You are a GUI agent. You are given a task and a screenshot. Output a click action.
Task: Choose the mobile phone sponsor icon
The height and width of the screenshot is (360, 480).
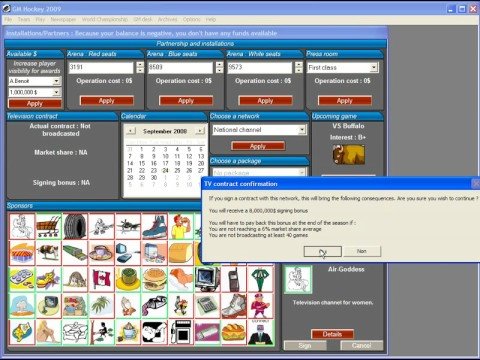point(234,279)
